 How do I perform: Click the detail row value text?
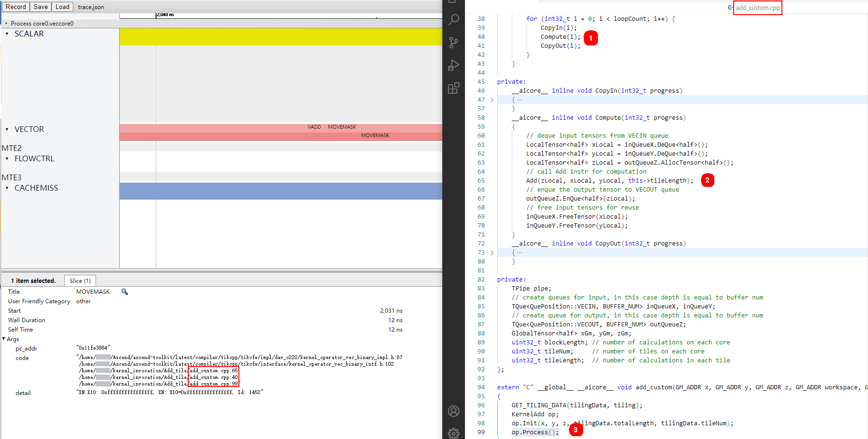pos(170,392)
